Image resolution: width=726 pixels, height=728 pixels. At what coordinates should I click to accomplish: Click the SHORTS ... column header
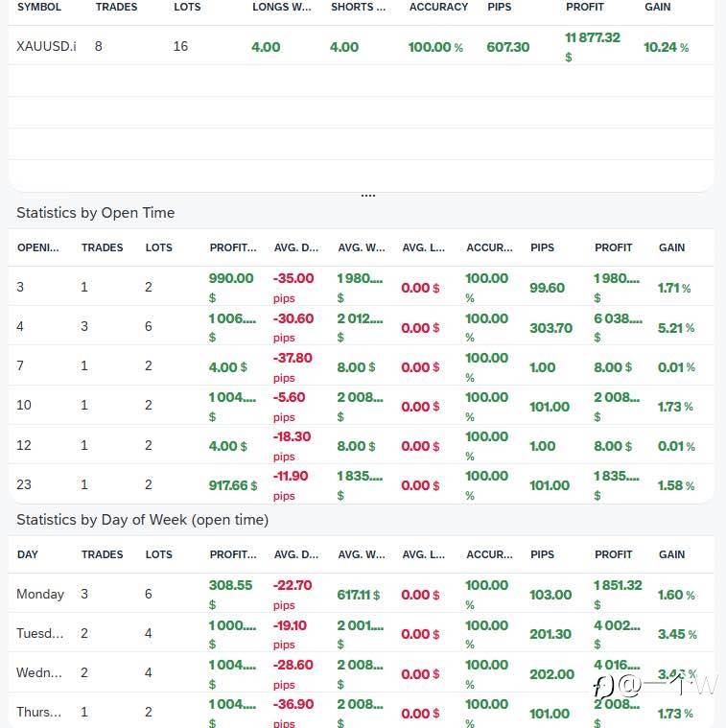[358, 7]
